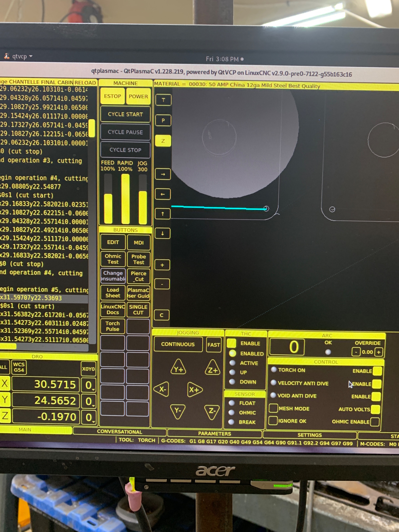This screenshot has height=532, width=399.
Task: Toggle Velocity Anti Dive Enable checkbox
Action: tap(376, 384)
